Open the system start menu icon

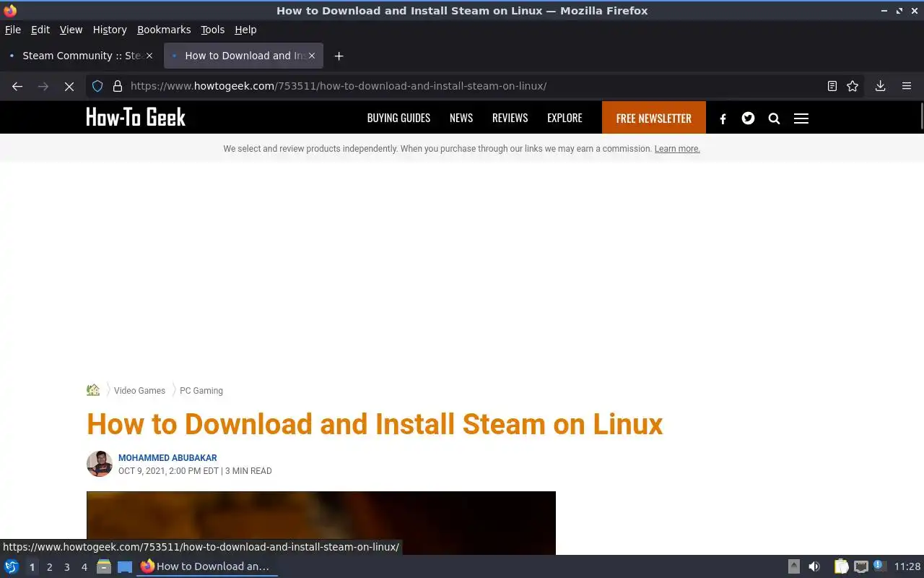(x=12, y=566)
